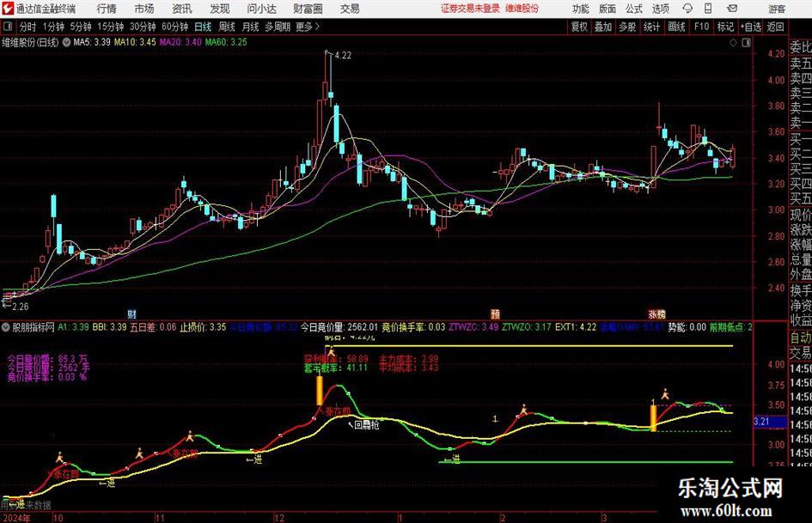812x523 pixels.
Task: Switch to the 周线 weekly tab
Action: pos(226,27)
